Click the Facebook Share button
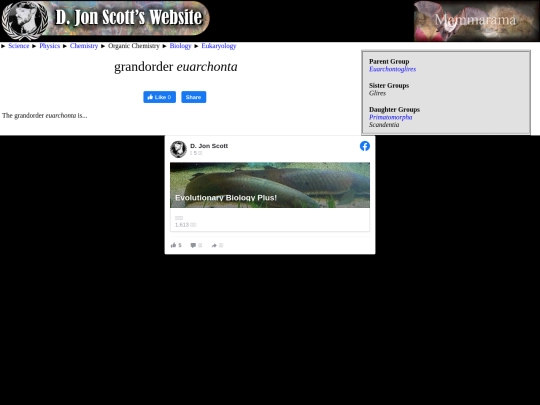The height and width of the screenshot is (405, 540). [194, 97]
